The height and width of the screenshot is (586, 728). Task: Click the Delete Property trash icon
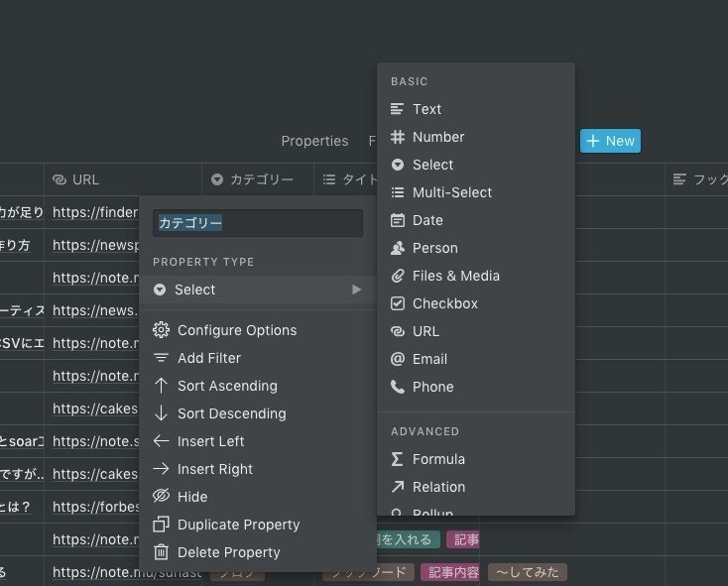[x=161, y=552]
